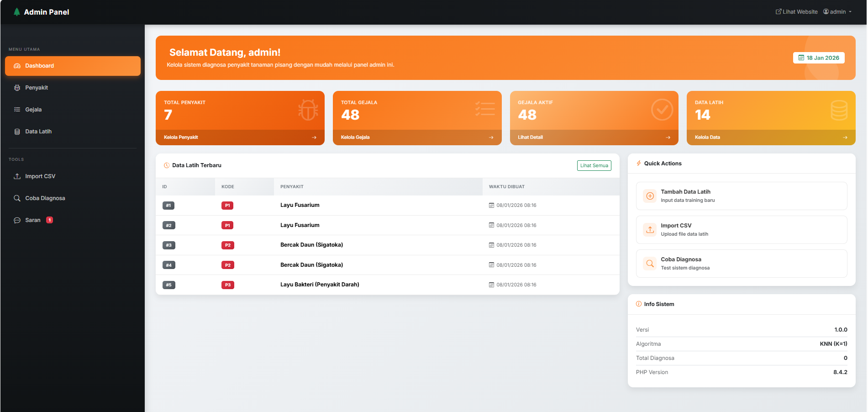Open the Lihat Website link
This screenshot has width=868, height=412.
pos(796,11)
